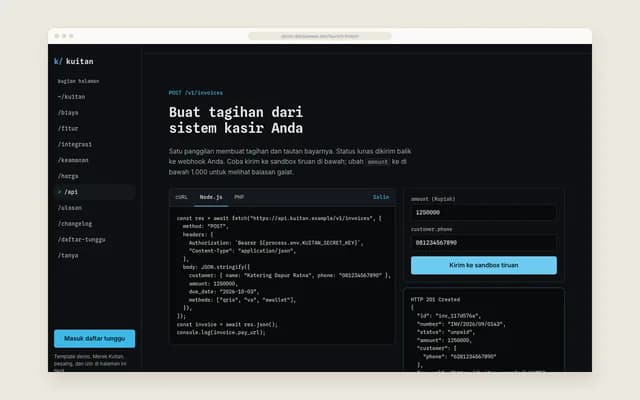Click the bagian halaman sidebar label
The image size is (640, 400).
point(78,81)
